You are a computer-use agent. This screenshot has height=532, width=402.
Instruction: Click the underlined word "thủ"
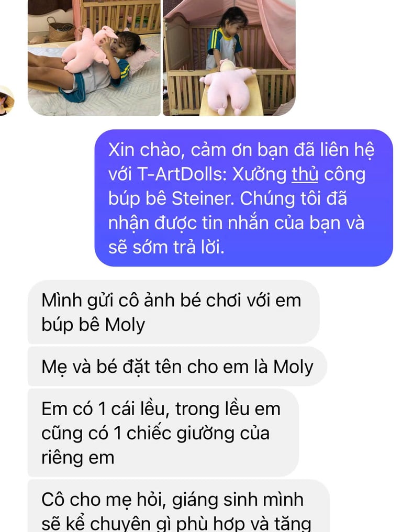click(x=305, y=175)
